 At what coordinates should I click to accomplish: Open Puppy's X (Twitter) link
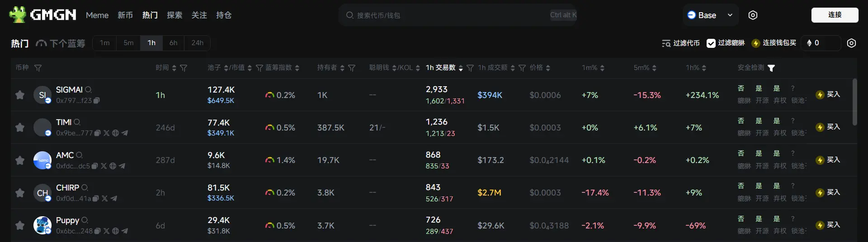click(107, 231)
